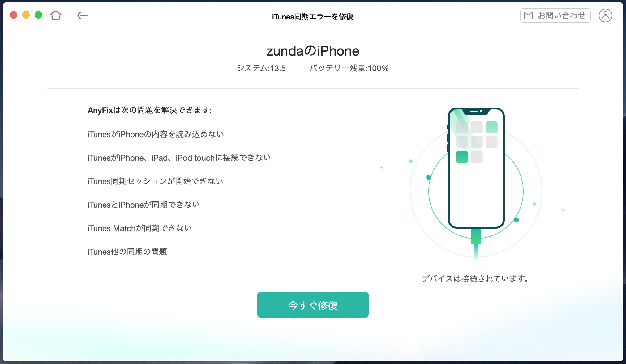Click iTunes Matchが同期できない item
The width and height of the screenshot is (626, 364).
pos(140,228)
